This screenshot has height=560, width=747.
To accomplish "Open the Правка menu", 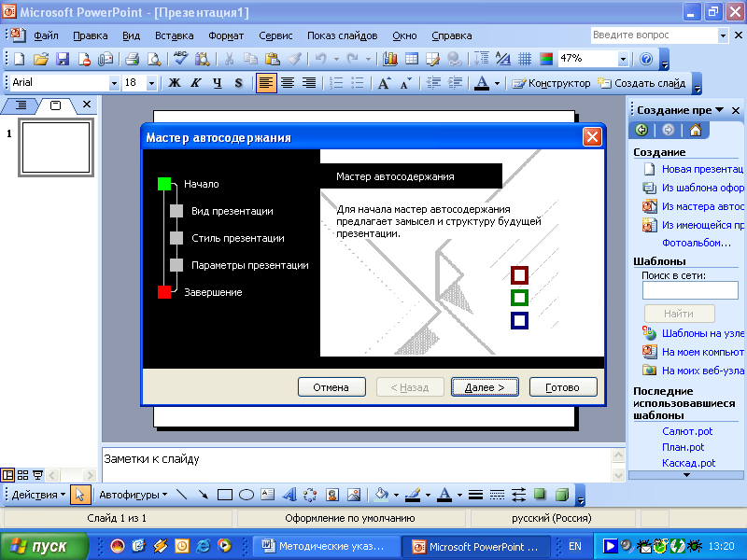I will [x=90, y=35].
